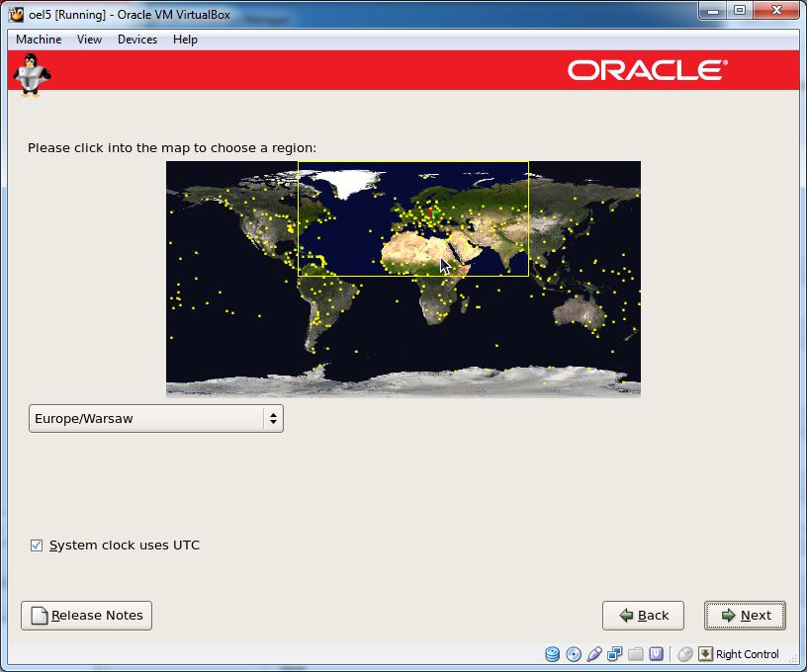Open the Machine menu

pyautogui.click(x=39, y=40)
